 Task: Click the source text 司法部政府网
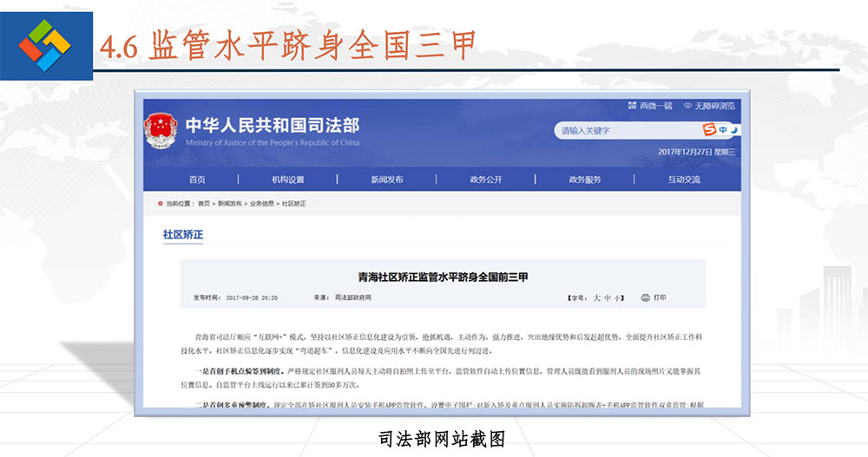pyautogui.click(x=353, y=297)
